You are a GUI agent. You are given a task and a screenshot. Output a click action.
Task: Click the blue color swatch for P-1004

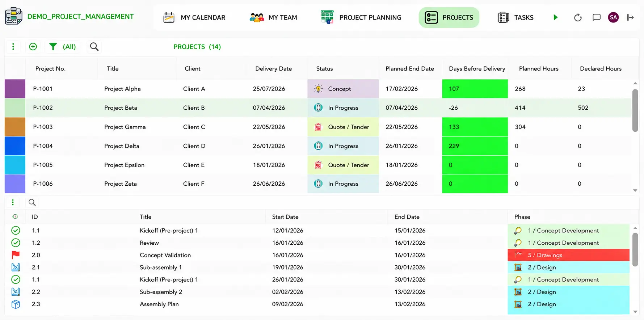(x=15, y=146)
